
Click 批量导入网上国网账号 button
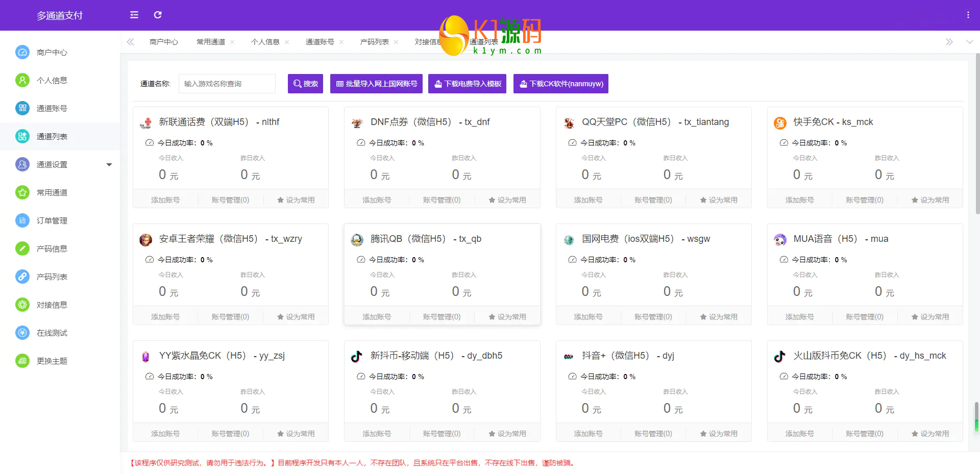[x=376, y=84]
